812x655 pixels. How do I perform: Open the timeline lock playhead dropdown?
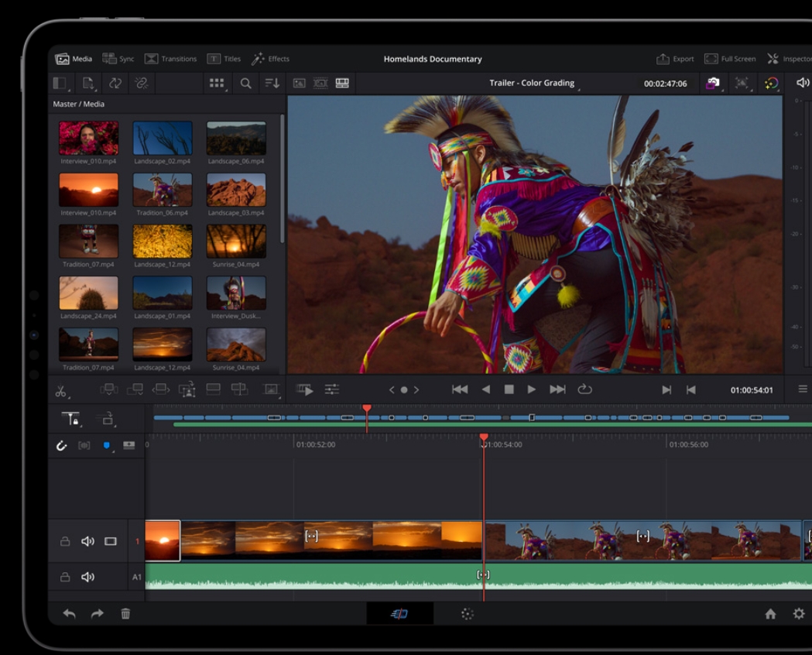[71, 419]
